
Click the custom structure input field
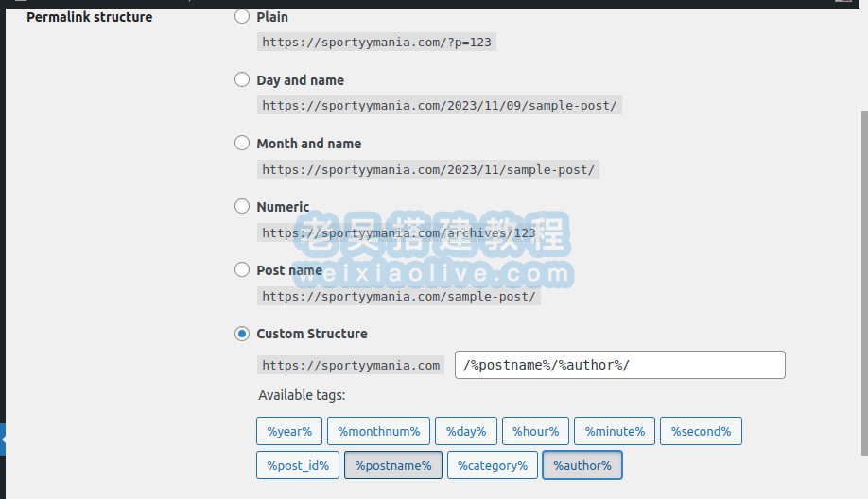(x=620, y=365)
